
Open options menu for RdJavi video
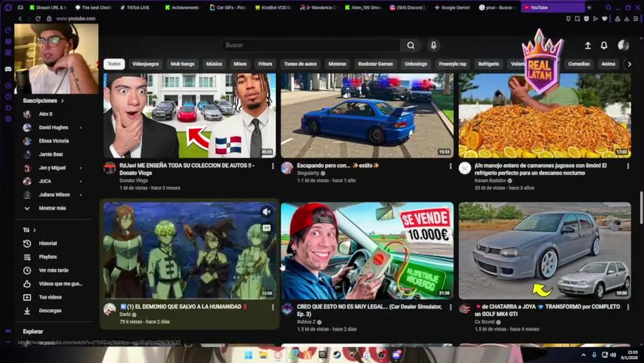[x=273, y=166]
